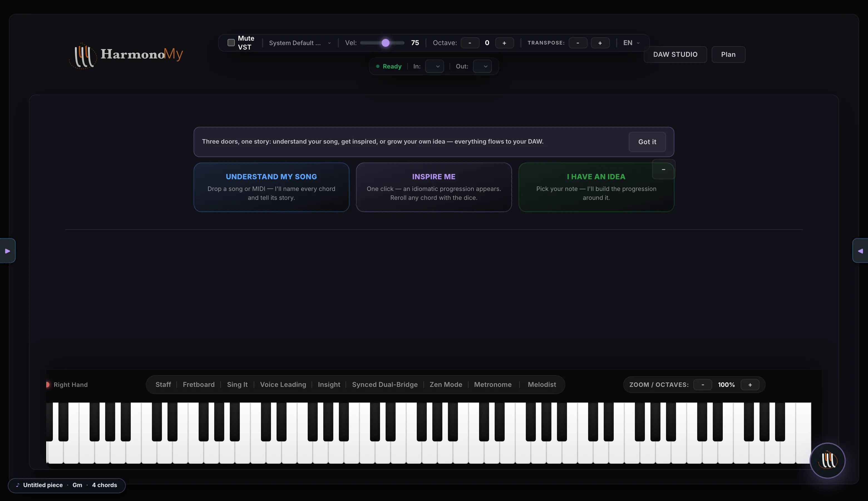Image resolution: width=868 pixels, height=501 pixels.
Task: Choose the I Have An Idea card
Action: tap(596, 187)
